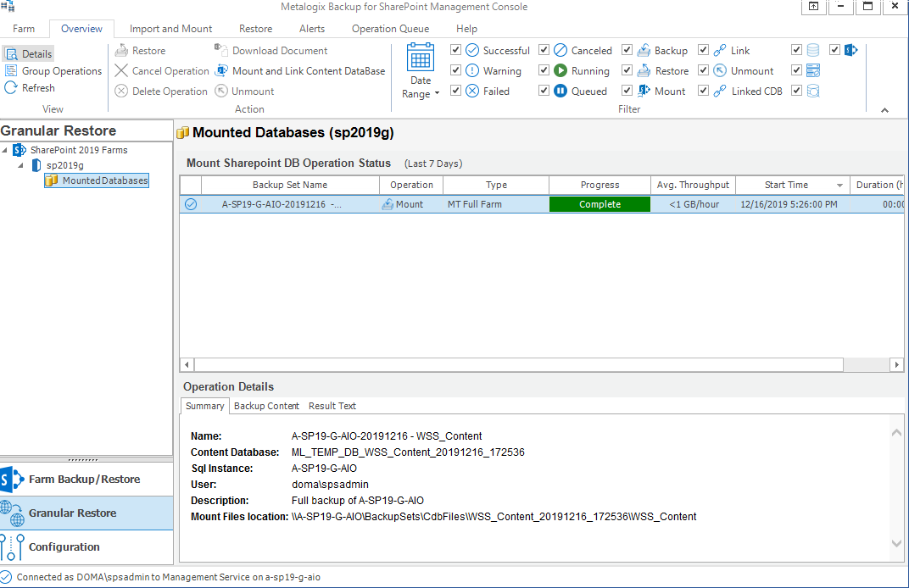
Task: Click the Restore action icon
Action: (121, 50)
